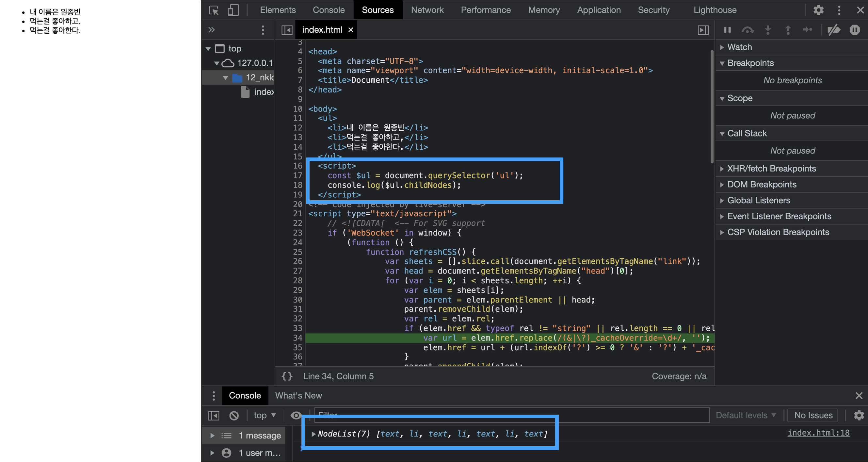Click the format code pretty-print icon
868x462 pixels.
click(287, 376)
